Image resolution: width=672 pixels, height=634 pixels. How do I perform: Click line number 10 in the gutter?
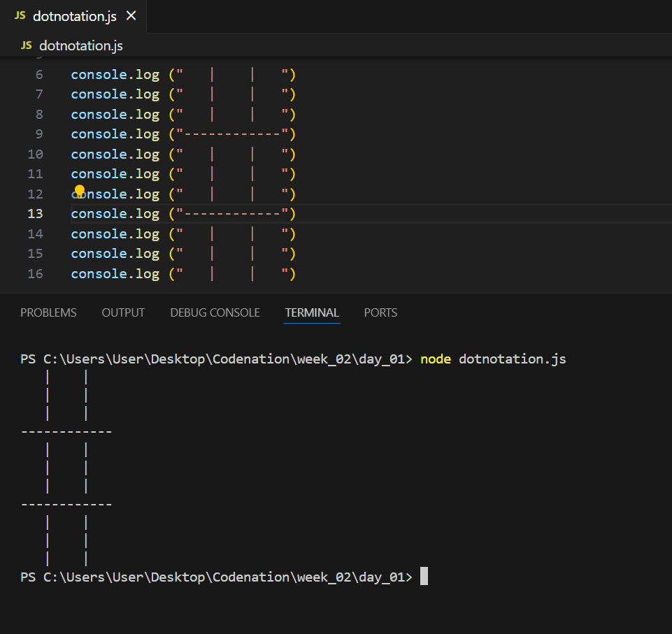click(x=36, y=154)
